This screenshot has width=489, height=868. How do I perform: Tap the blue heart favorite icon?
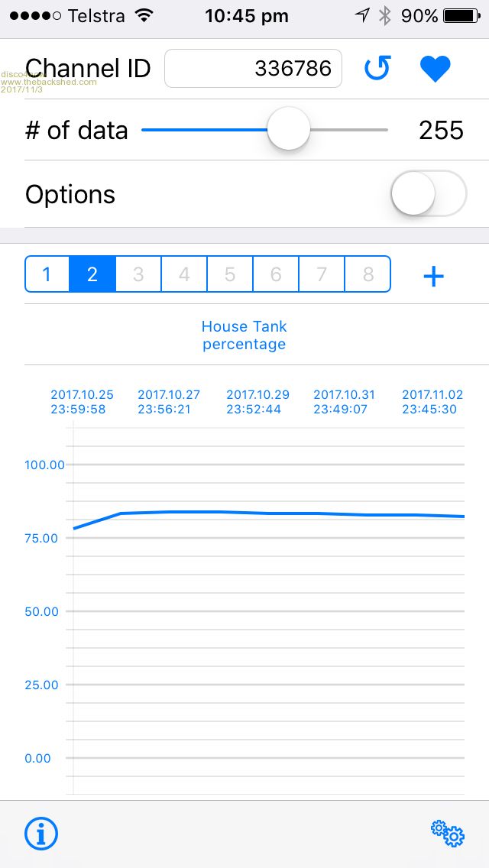coord(436,69)
